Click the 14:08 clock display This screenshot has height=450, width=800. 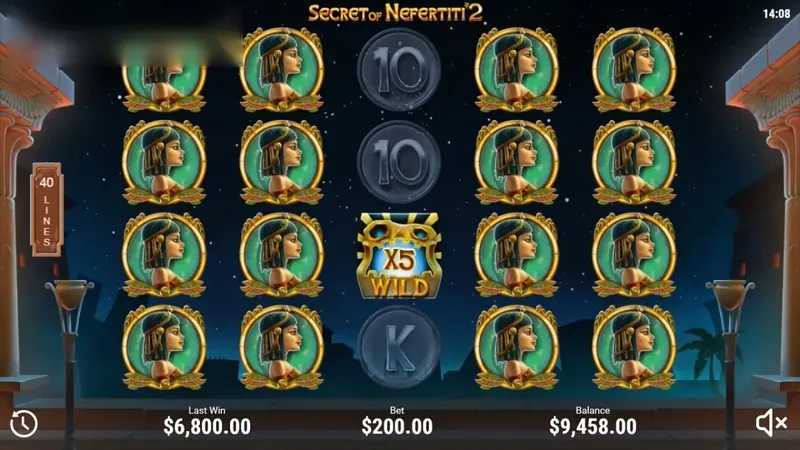[x=776, y=14]
